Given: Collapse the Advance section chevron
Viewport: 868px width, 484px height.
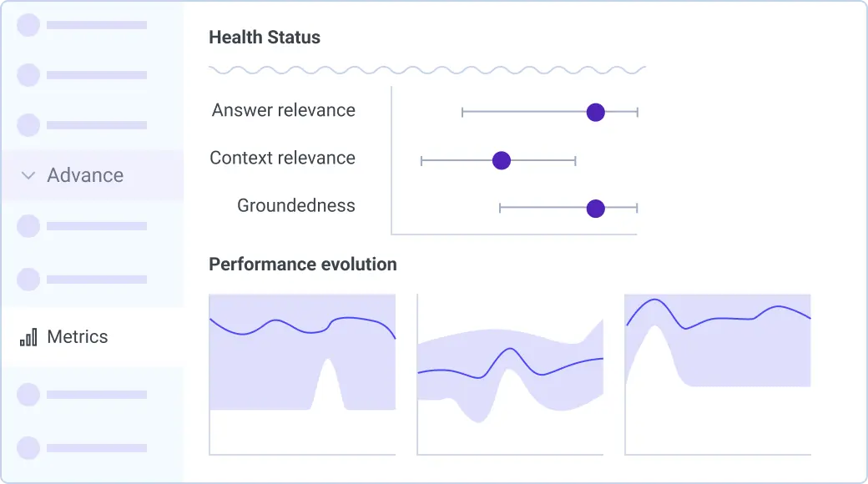Looking at the screenshot, I should coord(28,176).
